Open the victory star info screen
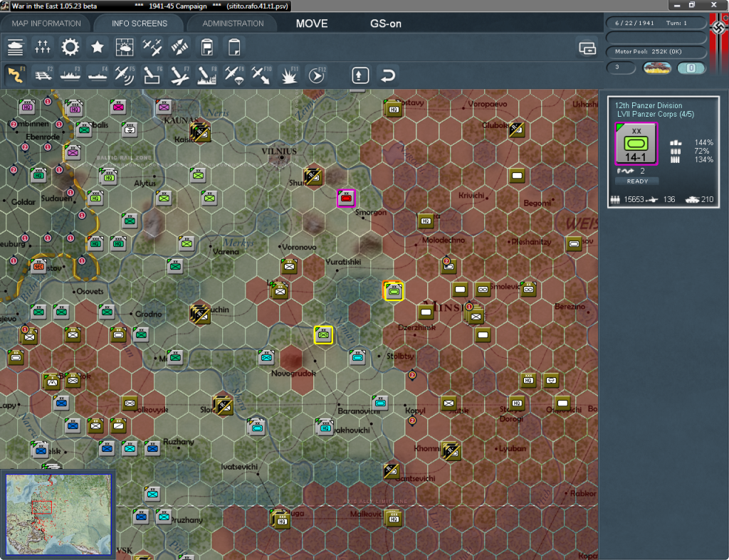The height and width of the screenshot is (560, 729). coord(97,47)
